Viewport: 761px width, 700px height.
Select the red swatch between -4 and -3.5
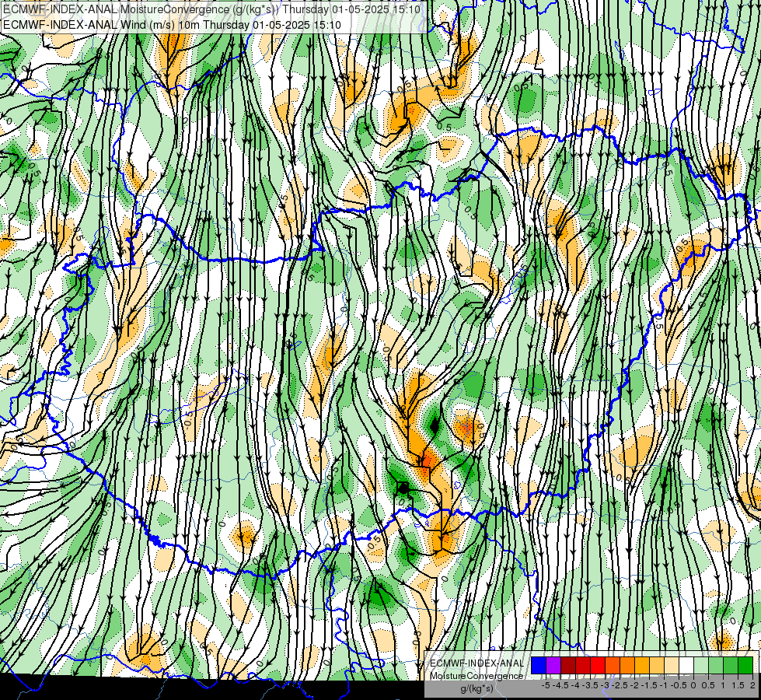[583, 666]
